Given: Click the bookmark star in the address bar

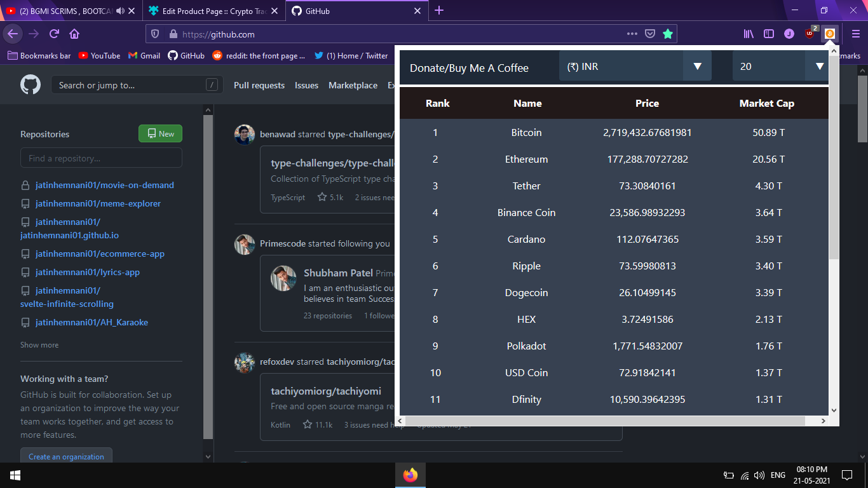Looking at the screenshot, I should 668,34.
